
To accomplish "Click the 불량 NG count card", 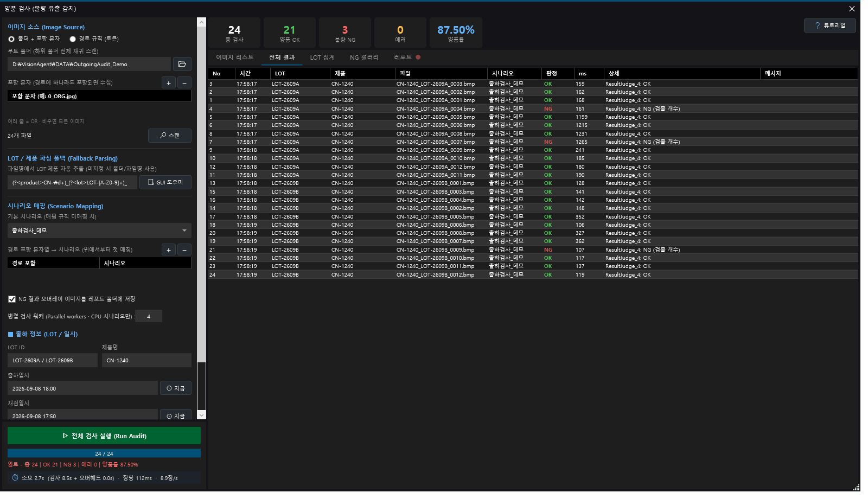I will [345, 33].
